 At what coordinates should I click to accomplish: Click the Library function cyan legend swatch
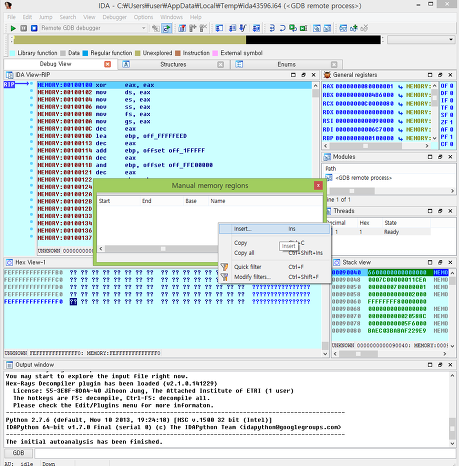(12, 53)
